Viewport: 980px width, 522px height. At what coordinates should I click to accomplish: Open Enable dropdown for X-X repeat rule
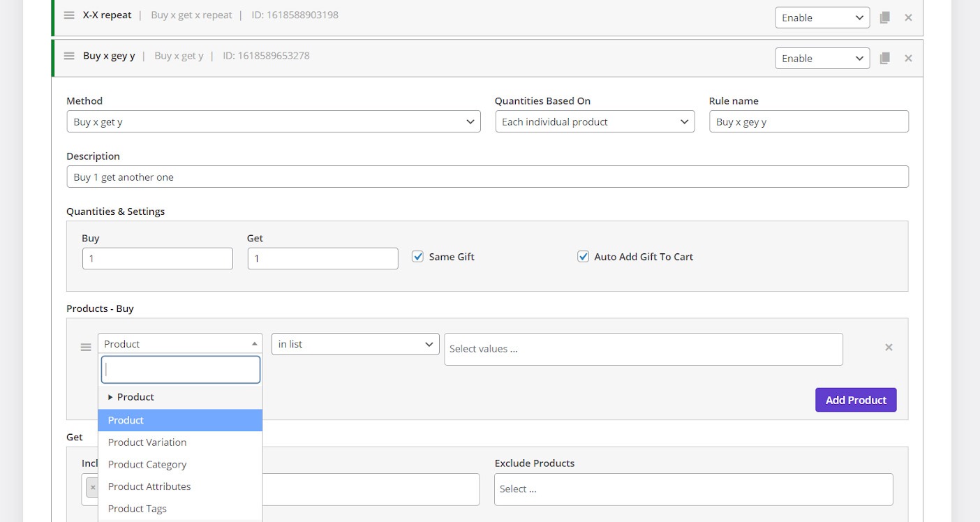click(822, 18)
